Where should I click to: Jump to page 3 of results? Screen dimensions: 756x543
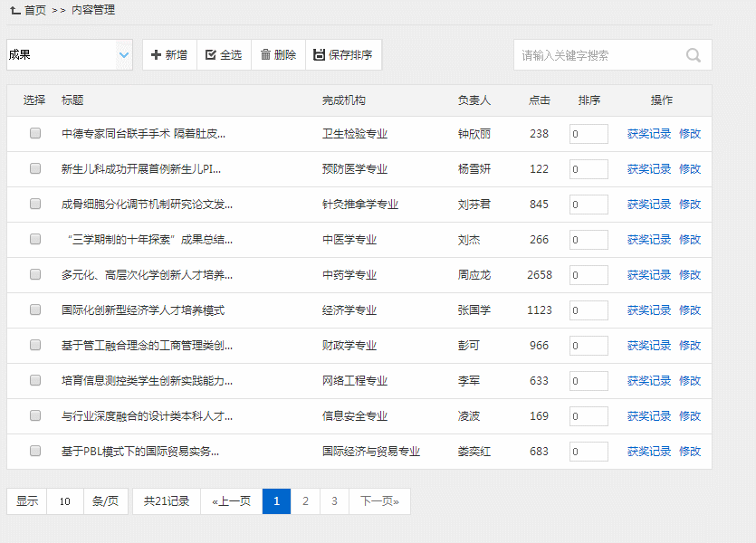(x=334, y=501)
